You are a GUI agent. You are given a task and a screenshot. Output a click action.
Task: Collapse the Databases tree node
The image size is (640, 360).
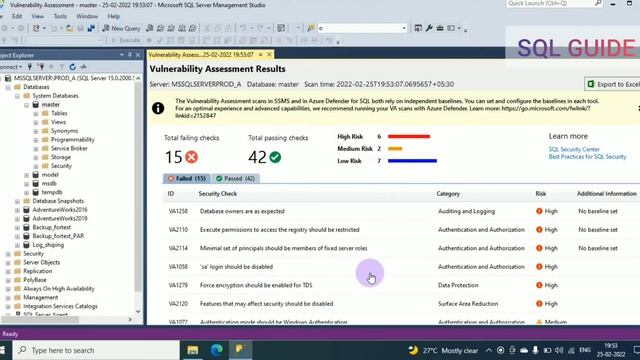[8, 87]
